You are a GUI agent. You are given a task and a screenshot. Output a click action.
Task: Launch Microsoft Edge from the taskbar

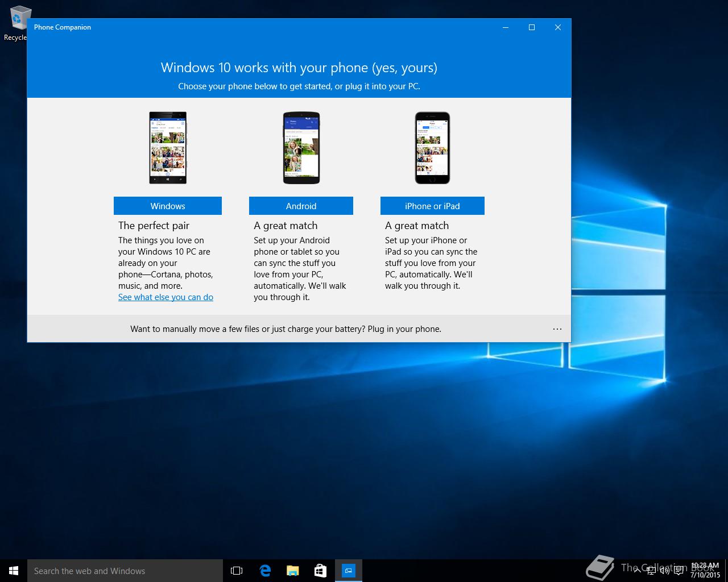[264, 571]
